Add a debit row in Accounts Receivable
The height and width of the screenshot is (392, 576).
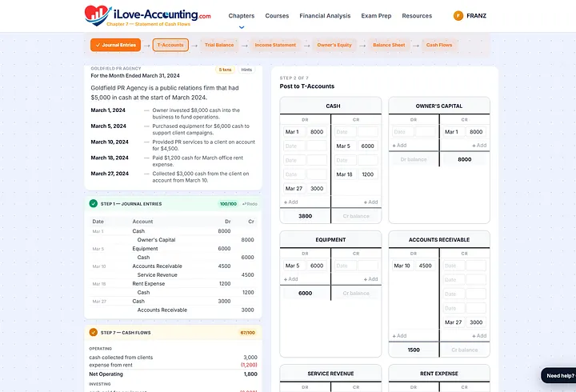[399, 336]
